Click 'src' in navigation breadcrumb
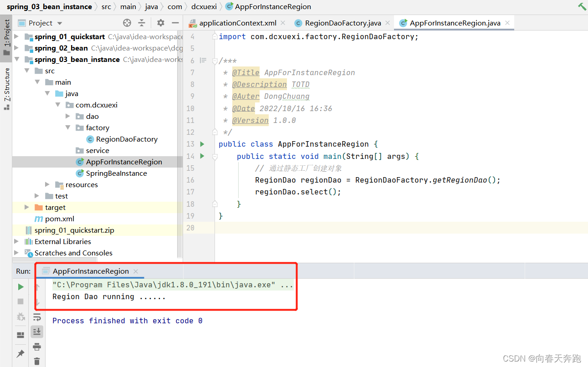Viewport: 588px width, 367px height. [106, 6]
